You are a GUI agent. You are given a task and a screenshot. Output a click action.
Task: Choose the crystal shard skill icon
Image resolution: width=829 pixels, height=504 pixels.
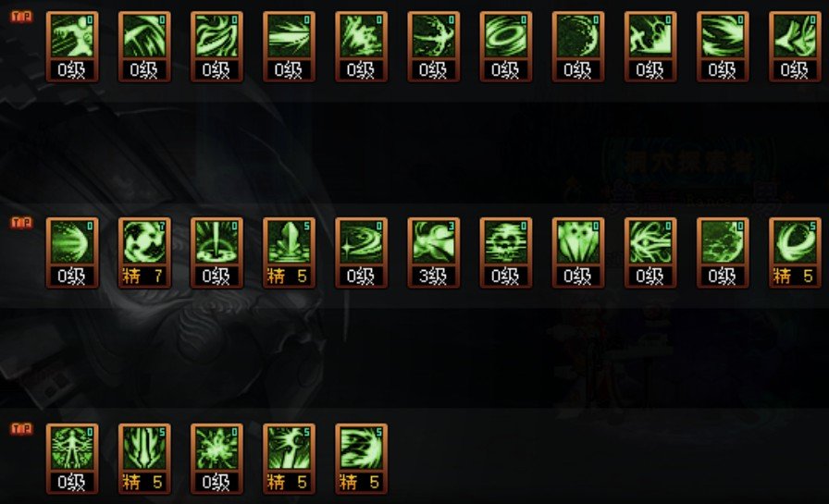pyautogui.click(x=289, y=252)
